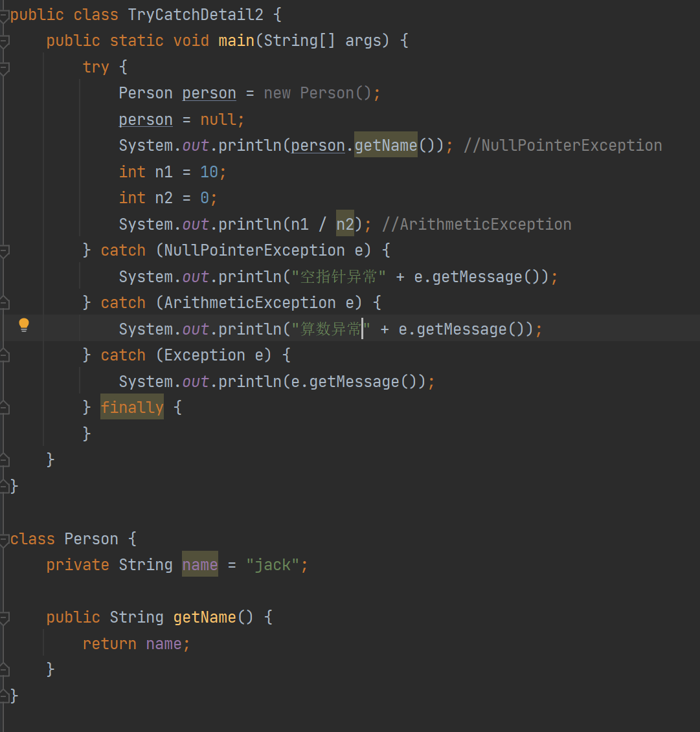This screenshot has height=732, width=700.
Task: Click the private keyword
Action: pos(78,565)
